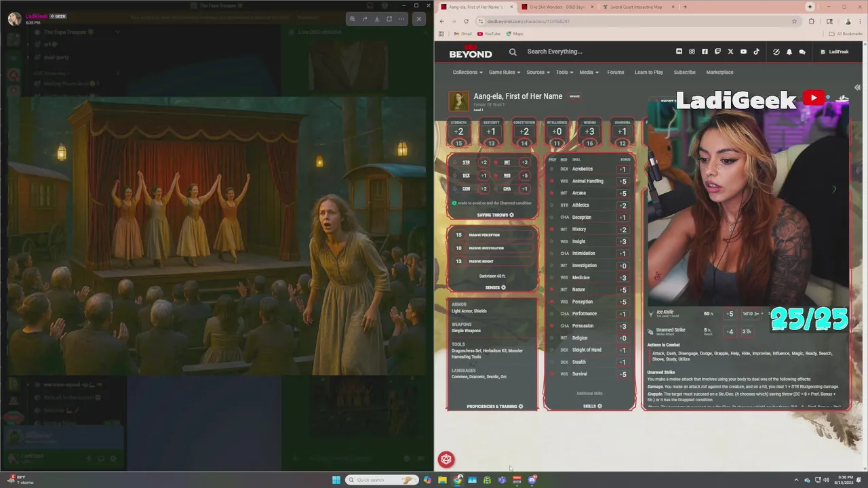The width and height of the screenshot is (868, 488).
Task: Expand the Game Rules dropdown menu
Action: [x=505, y=72]
